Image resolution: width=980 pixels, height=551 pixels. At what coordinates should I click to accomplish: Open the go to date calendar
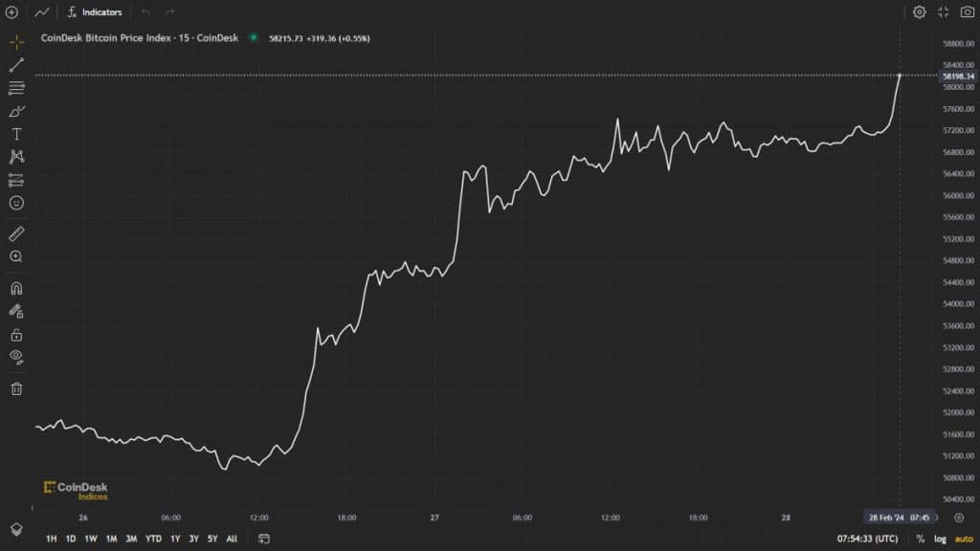(264, 539)
